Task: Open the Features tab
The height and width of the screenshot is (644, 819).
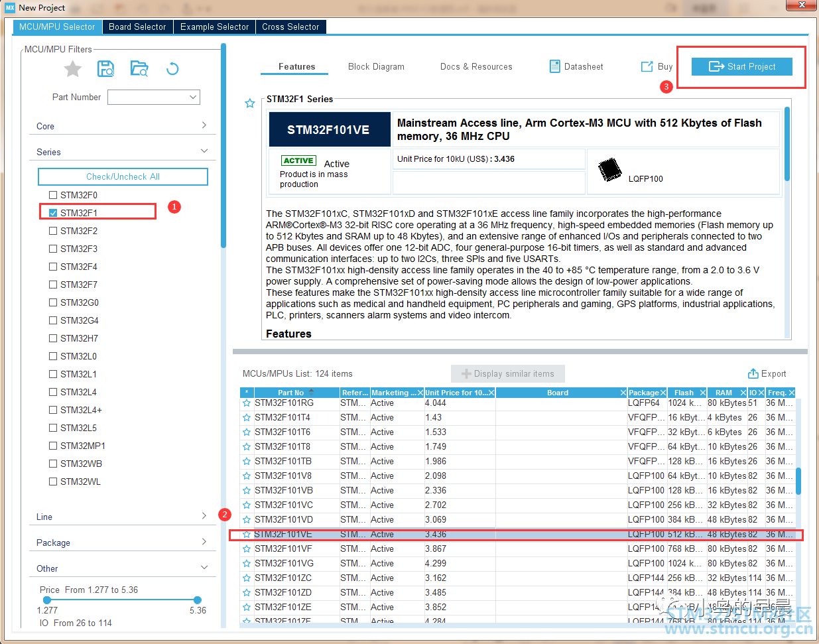Action: (297, 66)
